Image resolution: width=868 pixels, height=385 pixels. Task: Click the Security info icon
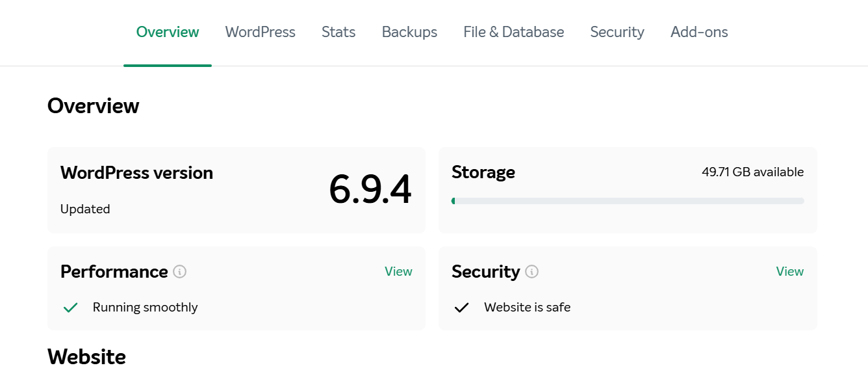tap(532, 271)
